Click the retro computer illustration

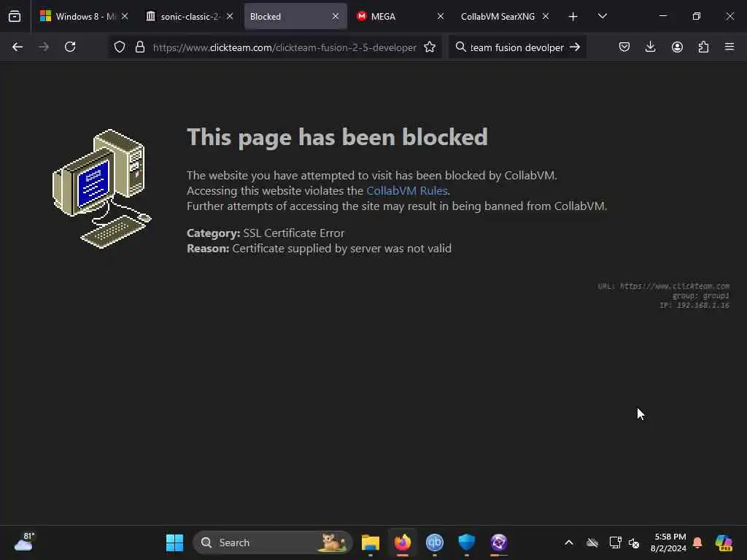click(101, 189)
